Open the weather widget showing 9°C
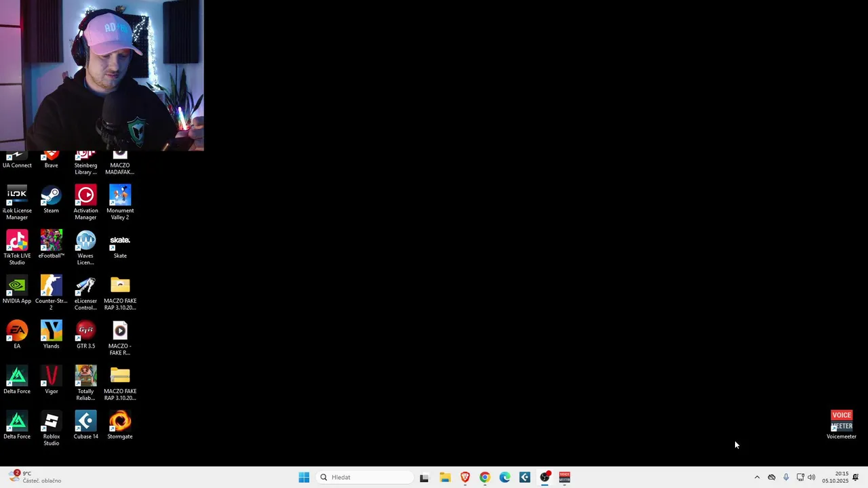 coord(35,477)
